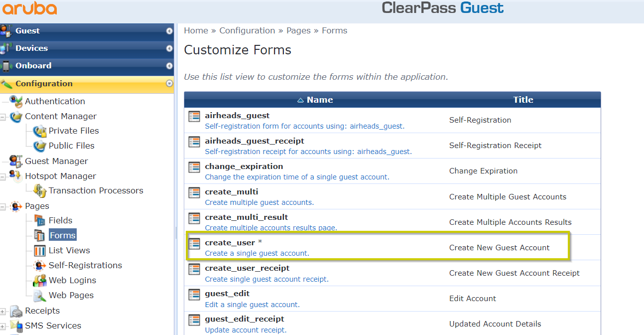Image resolution: width=644 pixels, height=335 pixels.
Task: Click the create_user form row icon
Action: click(x=194, y=244)
